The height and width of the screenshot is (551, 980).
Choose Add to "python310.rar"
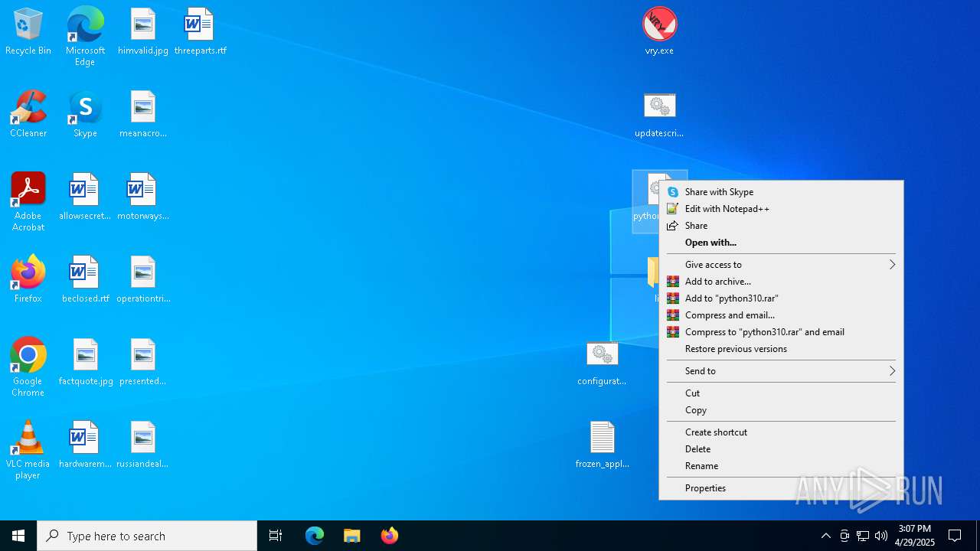781,298
